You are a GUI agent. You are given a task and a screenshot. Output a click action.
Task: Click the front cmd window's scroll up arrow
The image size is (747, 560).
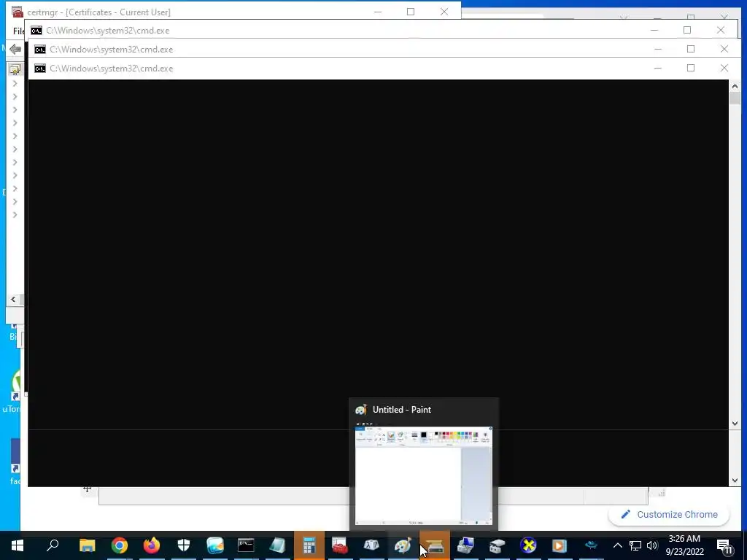735,86
